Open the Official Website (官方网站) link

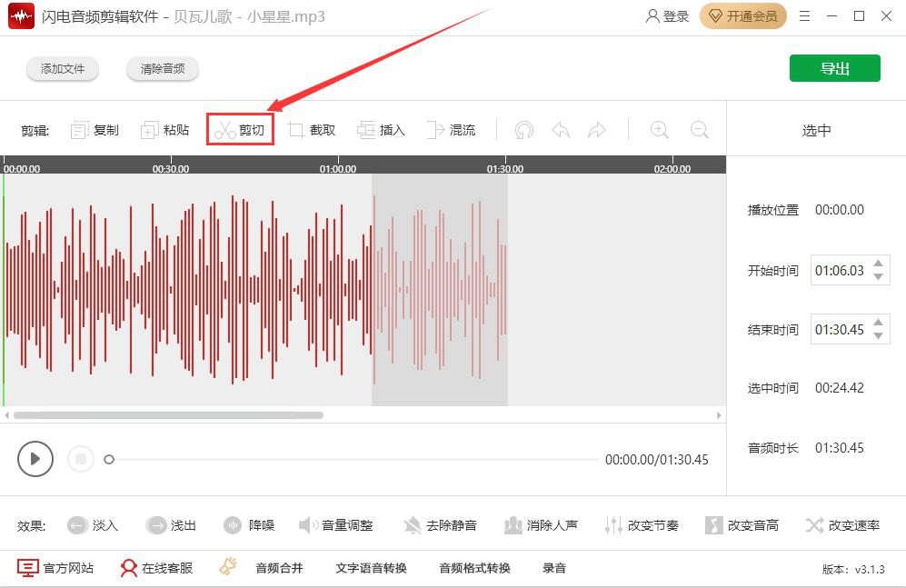(x=55, y=568)
